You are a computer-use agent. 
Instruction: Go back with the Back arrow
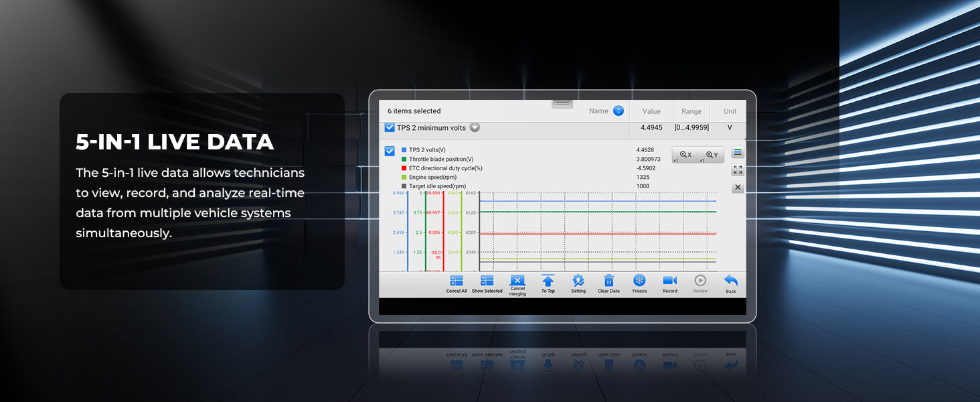731,281
